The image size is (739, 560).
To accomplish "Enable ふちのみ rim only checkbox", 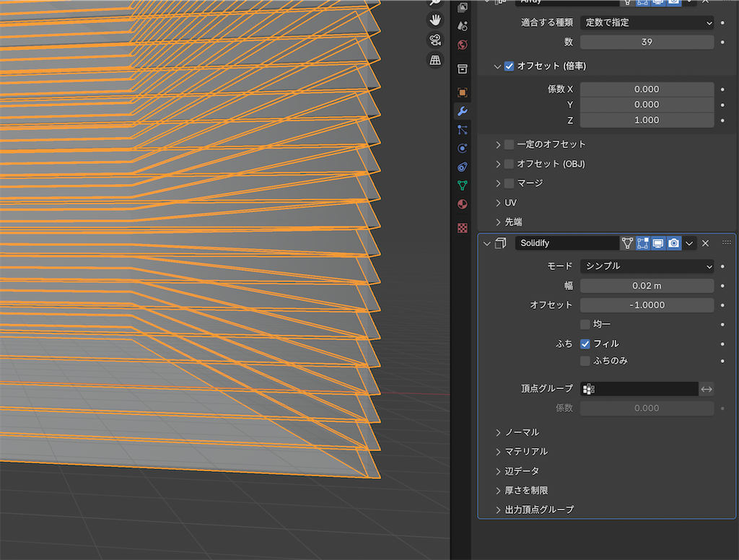I will coord(585,361).
